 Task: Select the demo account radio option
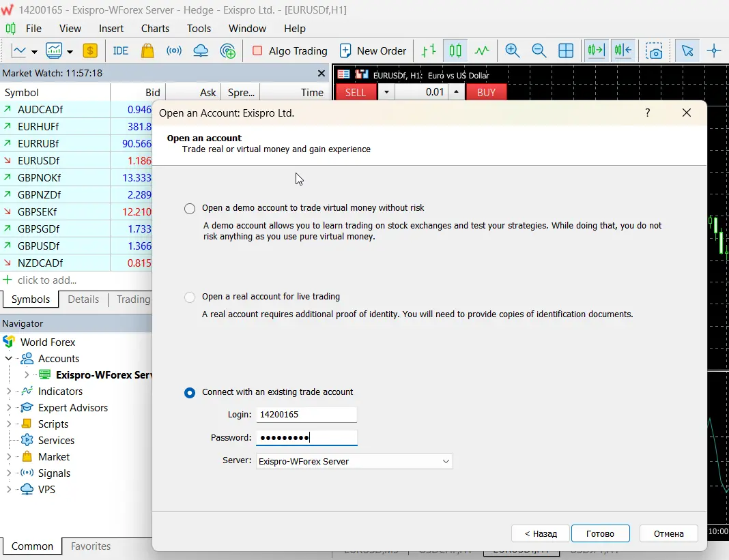coord(190,208)
